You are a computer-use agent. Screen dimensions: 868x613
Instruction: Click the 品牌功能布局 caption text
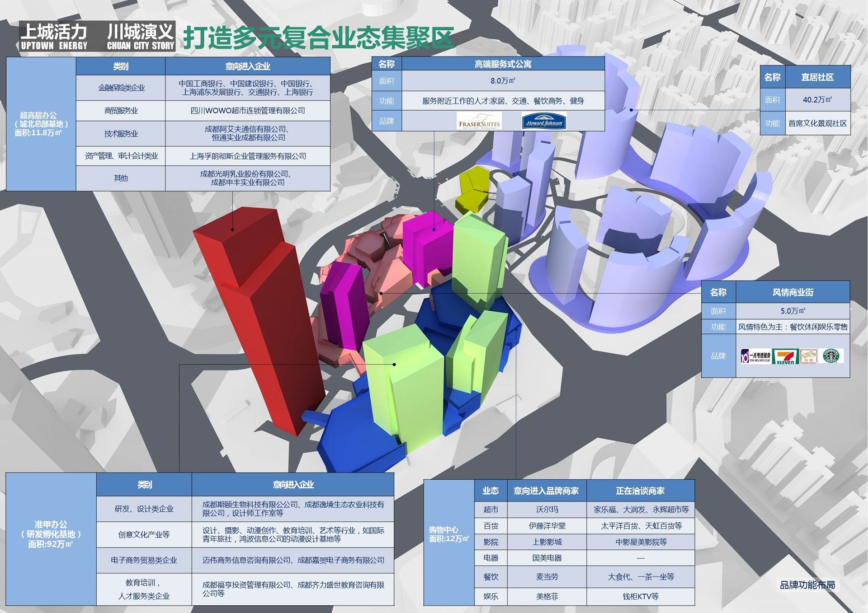[x=807, y=585]
